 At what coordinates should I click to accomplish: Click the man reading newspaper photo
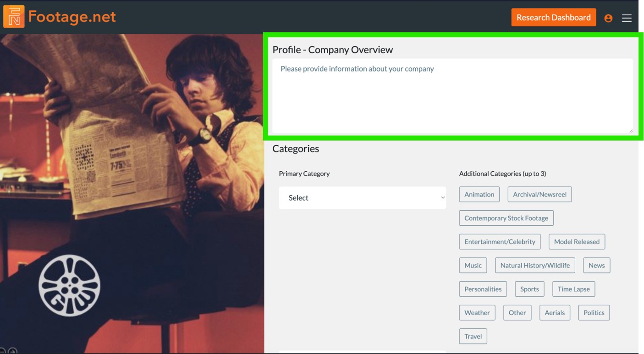click(x=132, y=194)
